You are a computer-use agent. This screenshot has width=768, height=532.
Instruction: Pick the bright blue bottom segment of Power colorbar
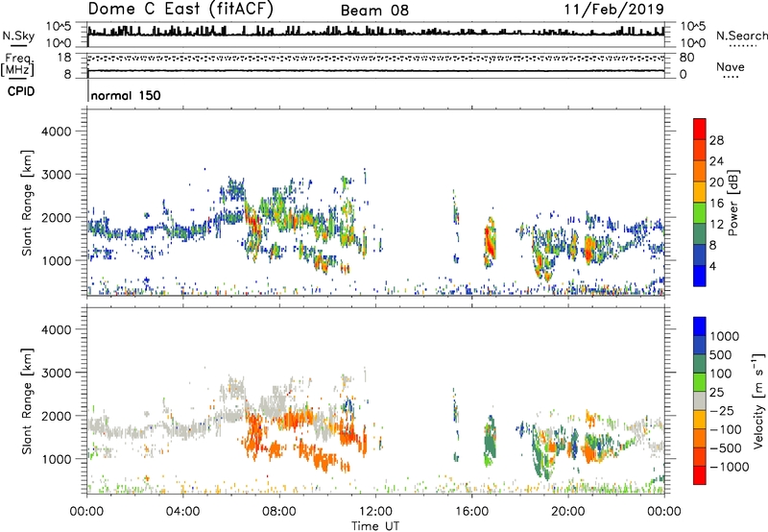(x=700, y=277)
